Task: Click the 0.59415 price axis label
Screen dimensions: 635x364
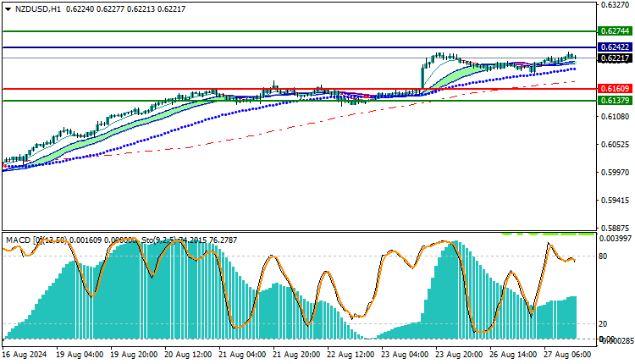Action: pyautogui.click(x=615, y=201)
